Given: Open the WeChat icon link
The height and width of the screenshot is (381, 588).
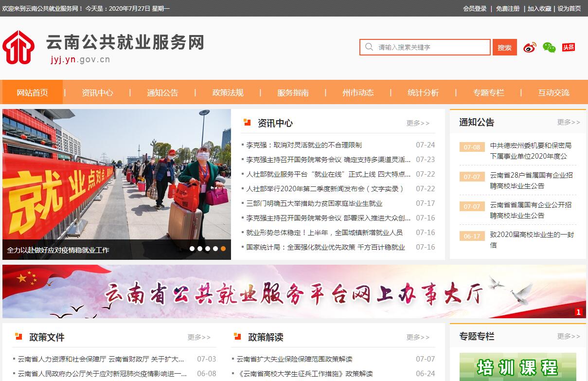Looking at the screenshot, I should point(549,47).
